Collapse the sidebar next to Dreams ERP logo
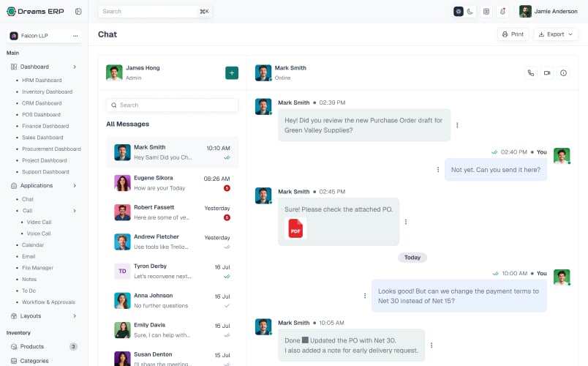 pyautogui.click(x=78, y=11)
